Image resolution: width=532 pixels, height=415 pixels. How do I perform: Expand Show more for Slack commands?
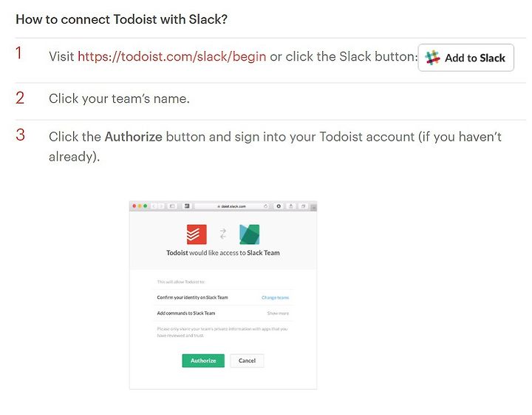278,313
